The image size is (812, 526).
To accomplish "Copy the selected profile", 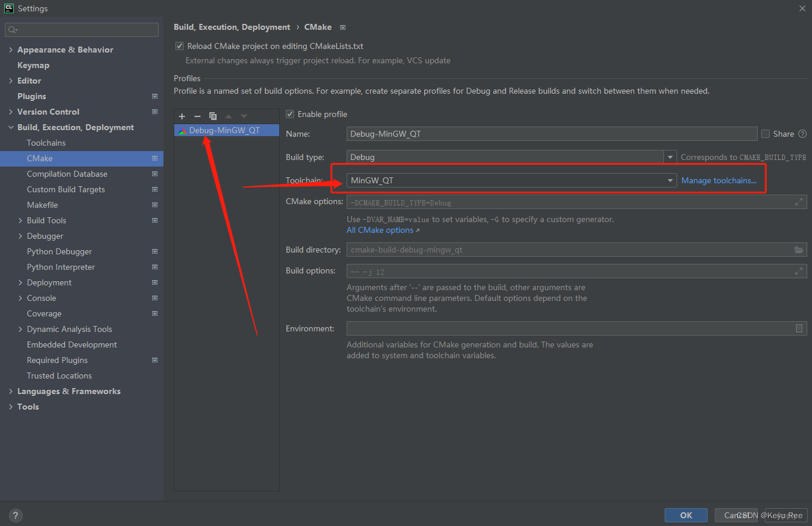I will click(213, 116).
